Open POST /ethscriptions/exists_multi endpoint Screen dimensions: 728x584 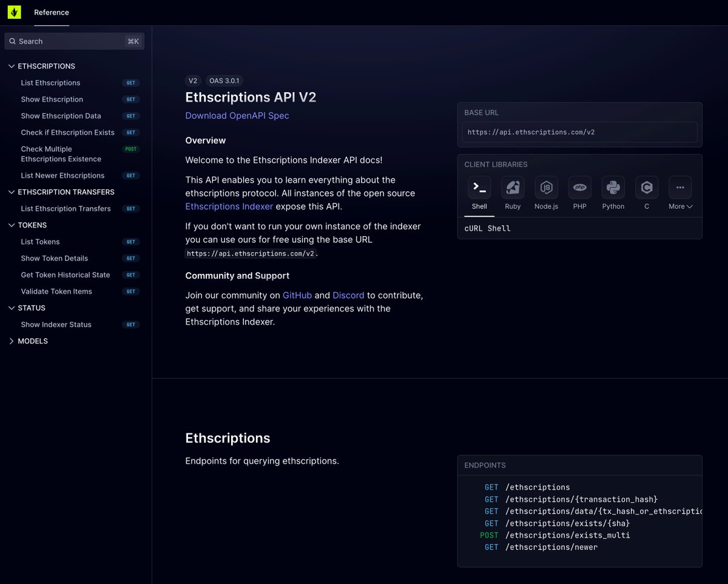pos(554,535)
